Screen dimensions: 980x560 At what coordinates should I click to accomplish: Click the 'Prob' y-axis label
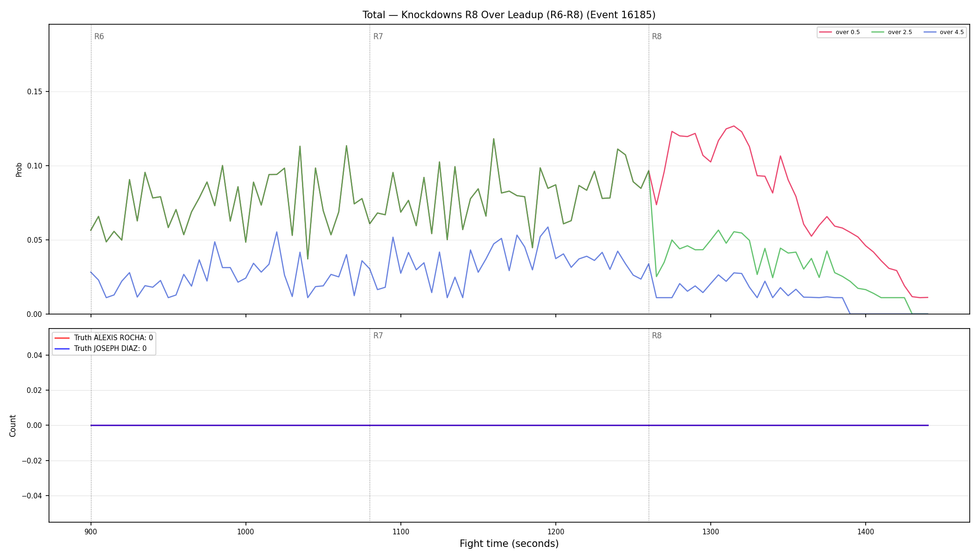click(x=19, y=169)
